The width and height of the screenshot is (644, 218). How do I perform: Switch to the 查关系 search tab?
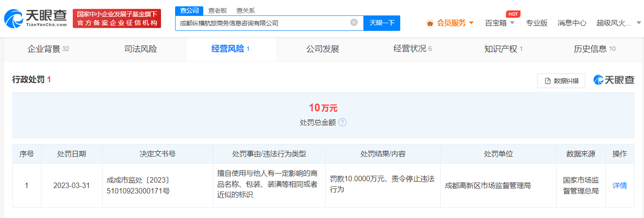[x=246, y=10]
